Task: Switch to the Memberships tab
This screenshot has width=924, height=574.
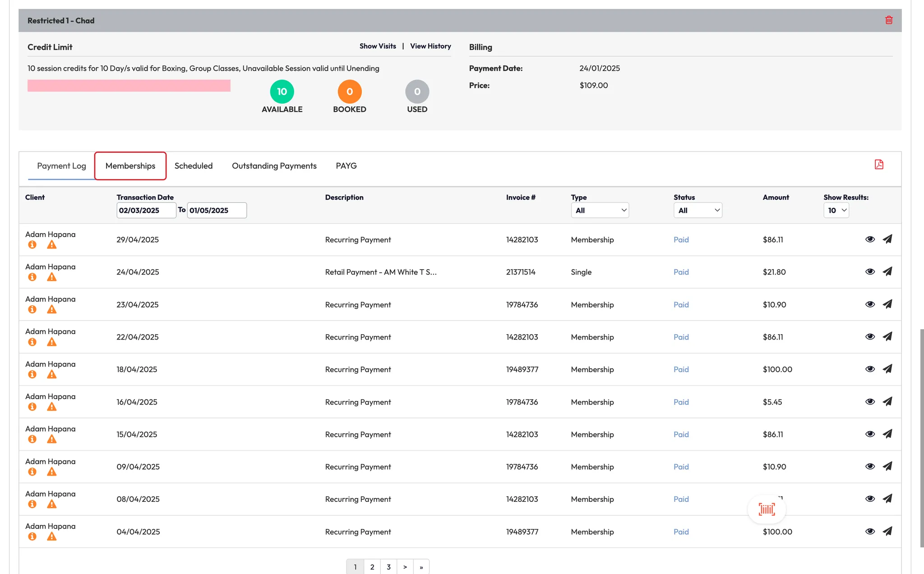Action: pos(130,166)
